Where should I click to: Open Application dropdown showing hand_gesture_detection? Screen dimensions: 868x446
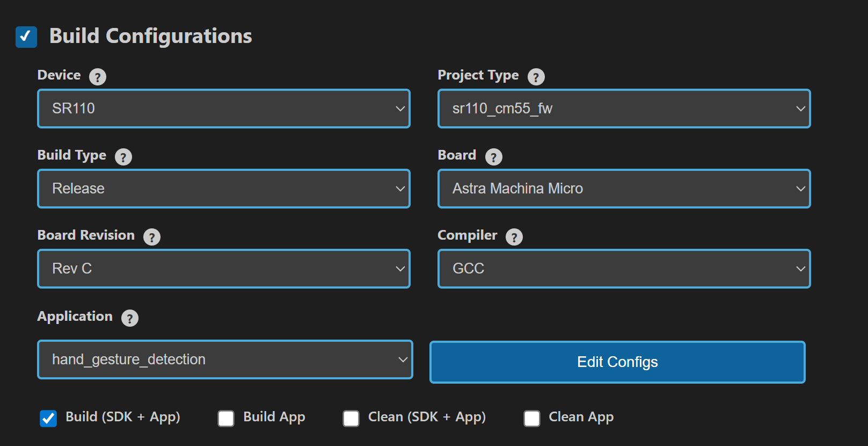tap(225, 359)
